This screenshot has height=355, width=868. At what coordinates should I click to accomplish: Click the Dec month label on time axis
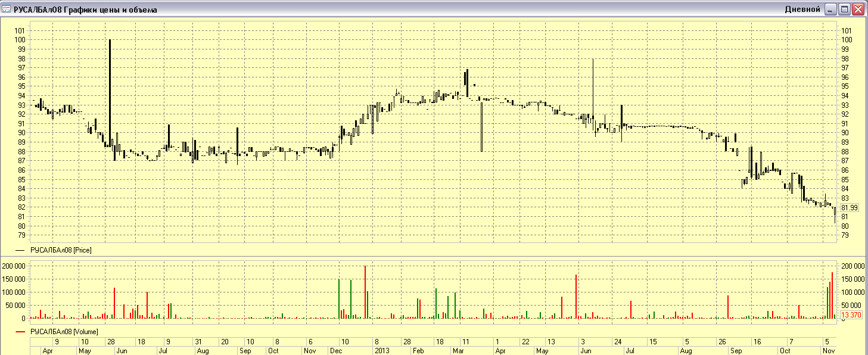pyautogui.click(x=334, y=351)
